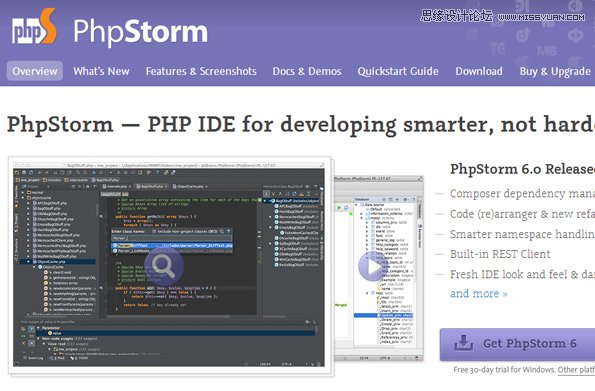The image size is (595, 391).
Task: Follow the 'and more »' link
Action: tap(479, 293)
